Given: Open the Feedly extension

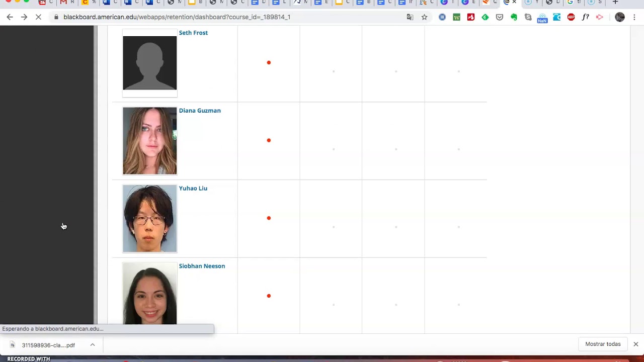Looking at the screenshot, I should pyautogui.click(x=485, y=17).
